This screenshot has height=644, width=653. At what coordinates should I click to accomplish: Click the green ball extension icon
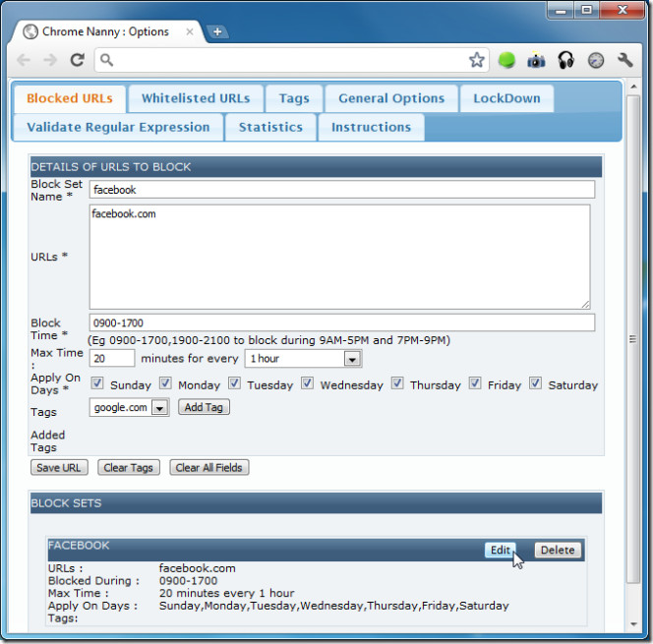506,60
